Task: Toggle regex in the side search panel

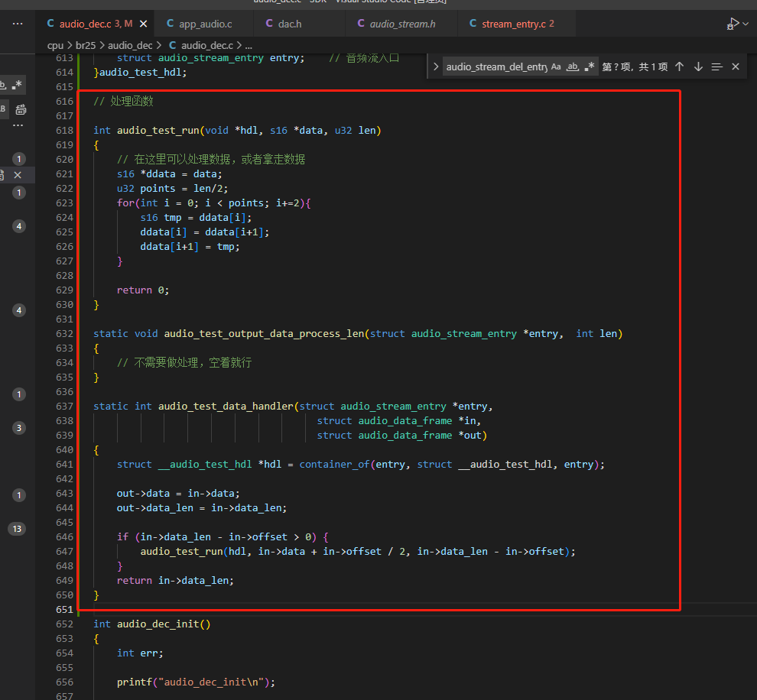Action: tap(17, 86)
